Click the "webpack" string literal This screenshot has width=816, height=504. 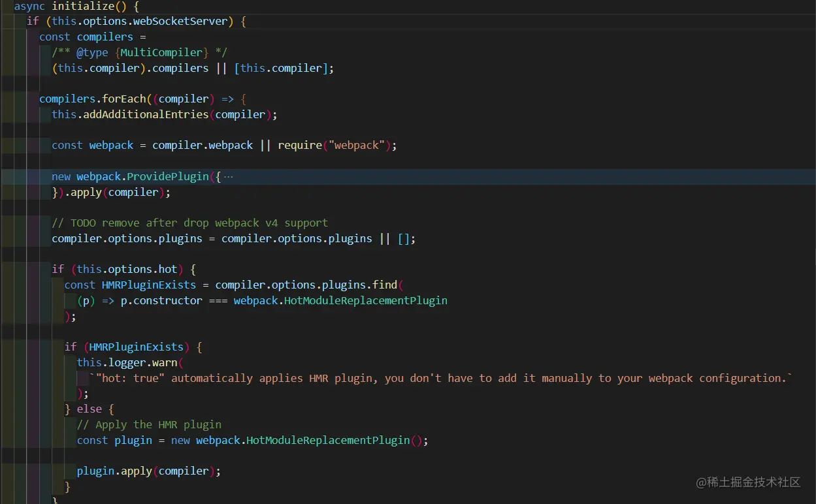coord(357,146)
